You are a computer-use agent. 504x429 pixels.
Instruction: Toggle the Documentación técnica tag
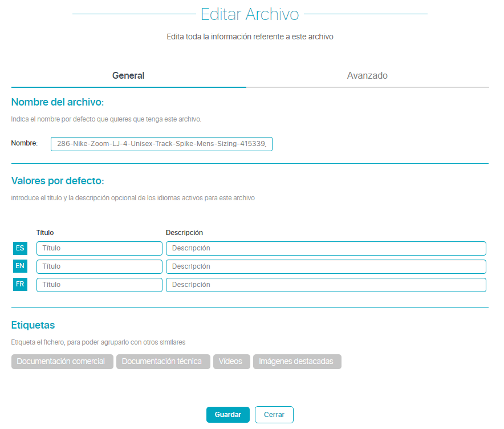click(163, 362)
